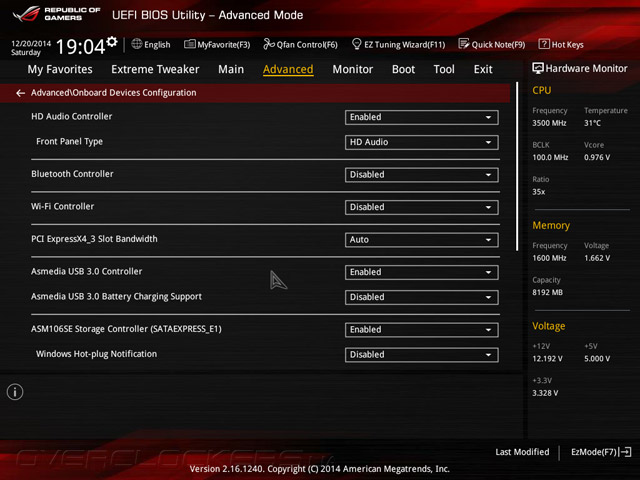The width and height of the screenshot is (640, 480).
Task: Open PCI ExpressX4_3 Slot Bandwidth dropdown
Action: pos(421,240)
